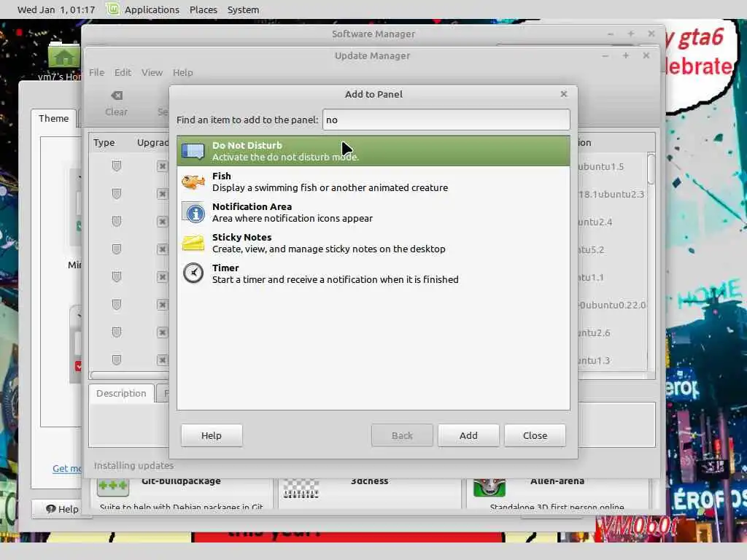Click shield icon in 18.1ubuntu2.3 update row
Image resolution: width=747 pixels, height=560 pixels.
116,193
